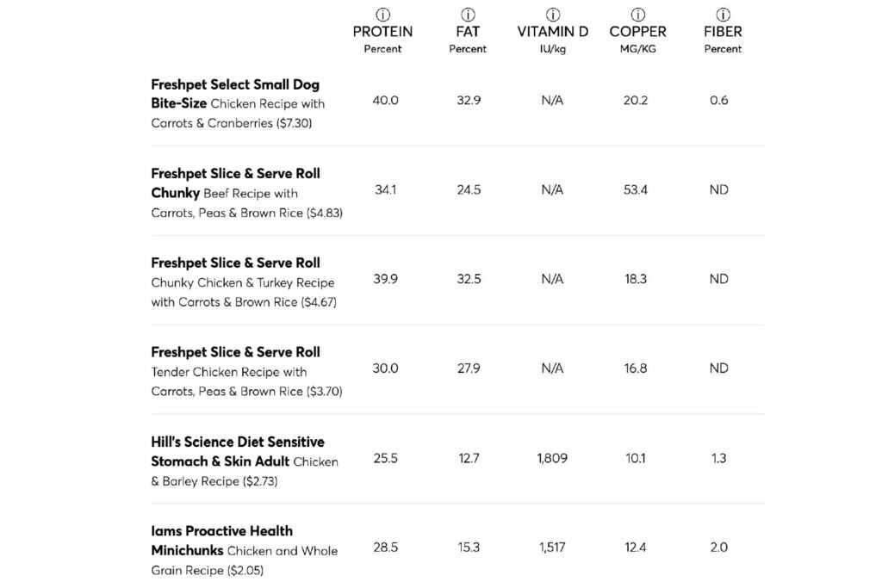Screen dimensions: 882x588
Task: Click the 53.4 copper value
Action: pyautogui.click(x=636, y=189)
